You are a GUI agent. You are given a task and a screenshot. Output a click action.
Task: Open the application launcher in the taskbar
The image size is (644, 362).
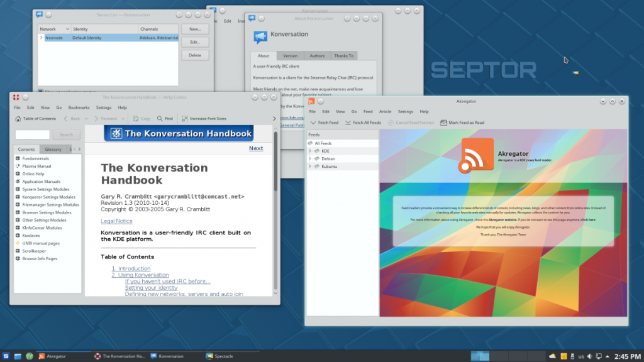tap(6, 356)
